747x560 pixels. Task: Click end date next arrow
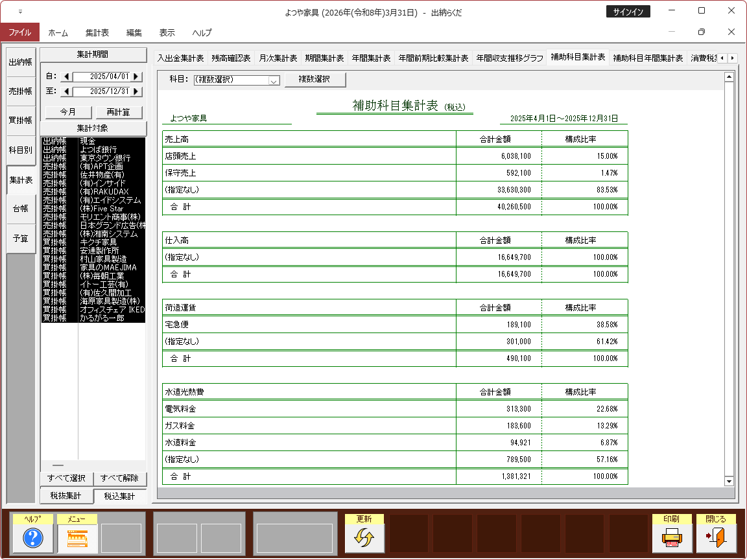coord(136,91)
